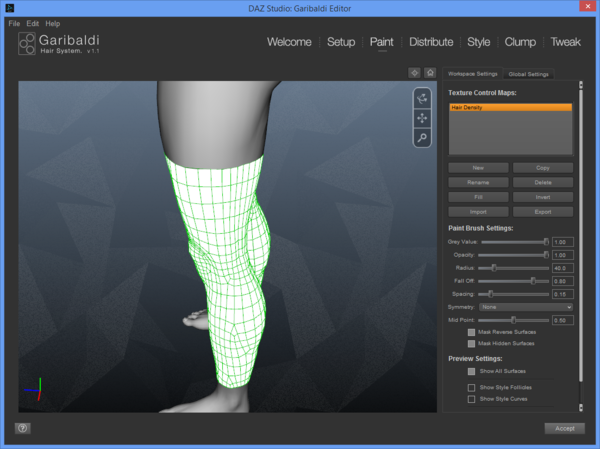Open the help question mark button
Screen dimensions: 600x449
23,428
